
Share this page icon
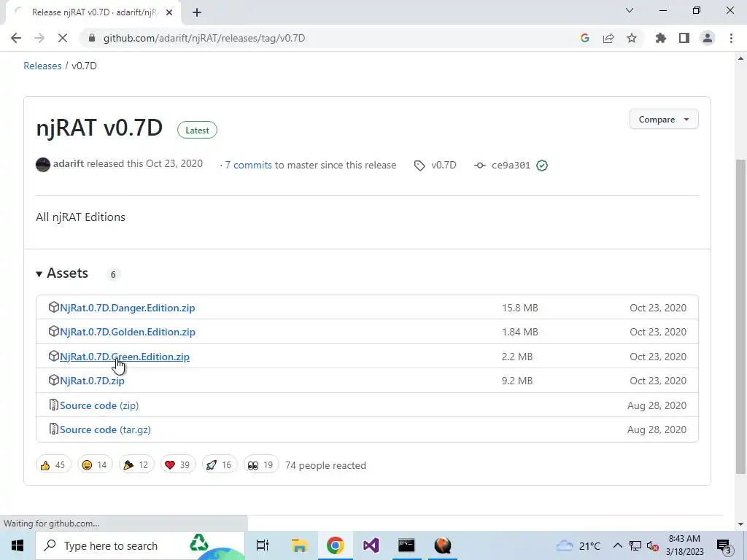point(608,38)
